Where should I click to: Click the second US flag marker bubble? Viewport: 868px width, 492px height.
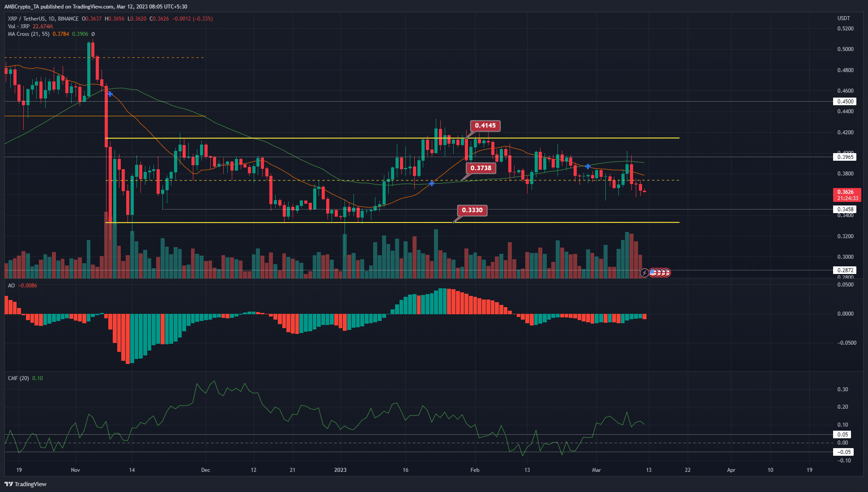pos(659,273)
